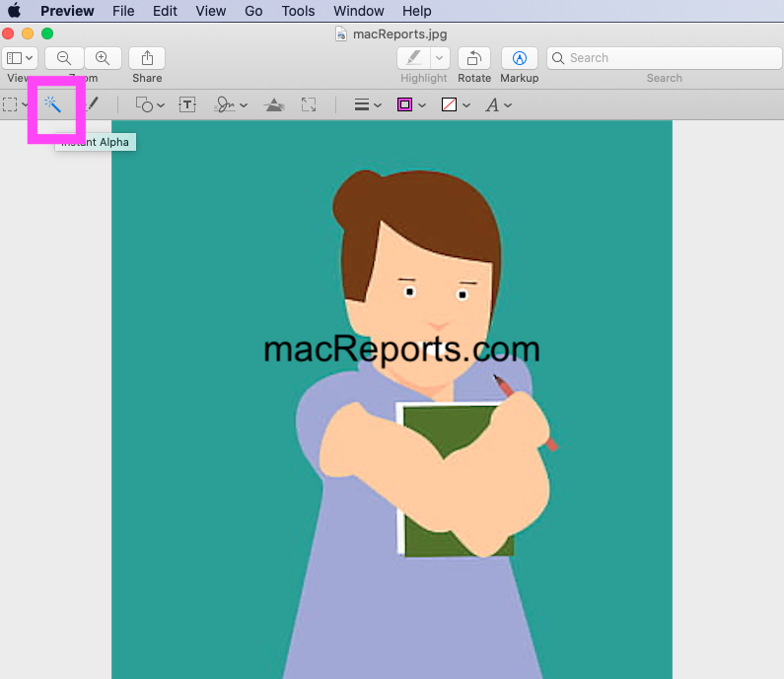Click the macReports.jpg title proxy icon

(x=341, y=34)
